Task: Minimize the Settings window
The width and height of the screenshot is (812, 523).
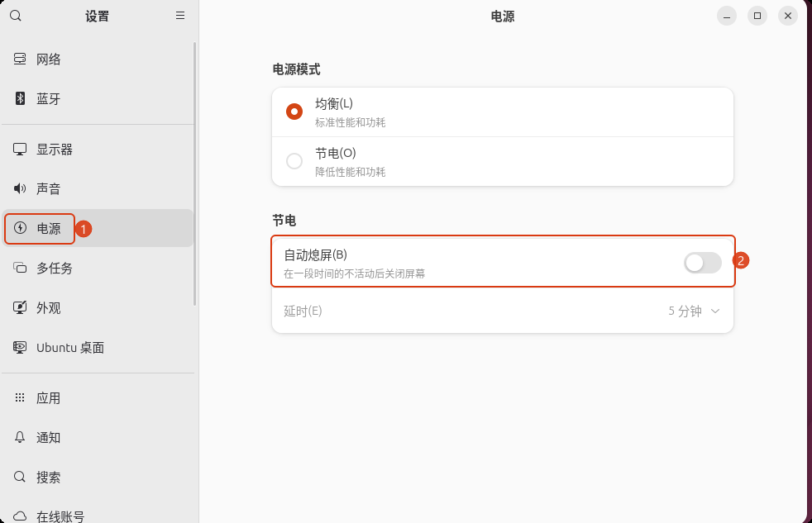Action: tap(727, 16)
